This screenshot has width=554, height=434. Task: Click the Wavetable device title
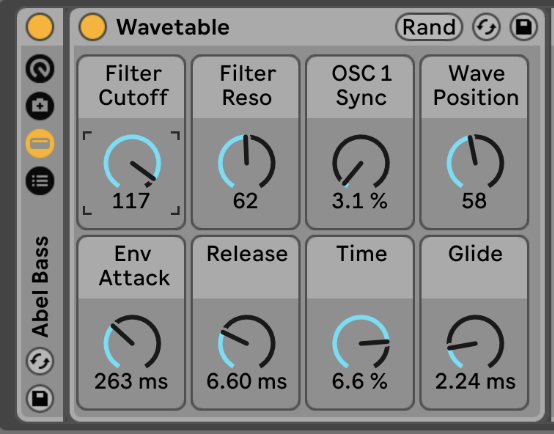click(x=173, y=27)
